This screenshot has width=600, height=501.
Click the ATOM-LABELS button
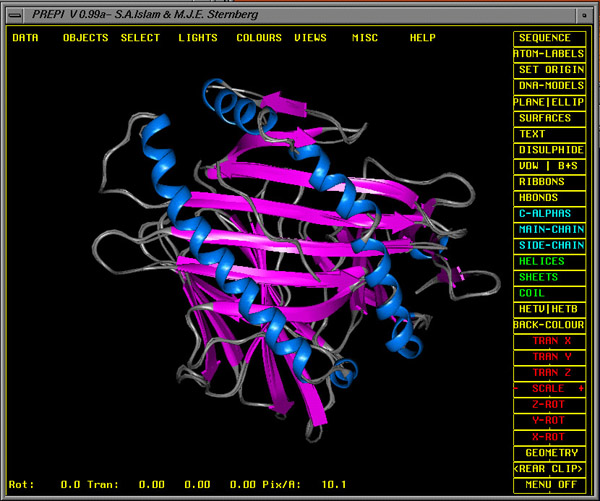coord(552,54)
